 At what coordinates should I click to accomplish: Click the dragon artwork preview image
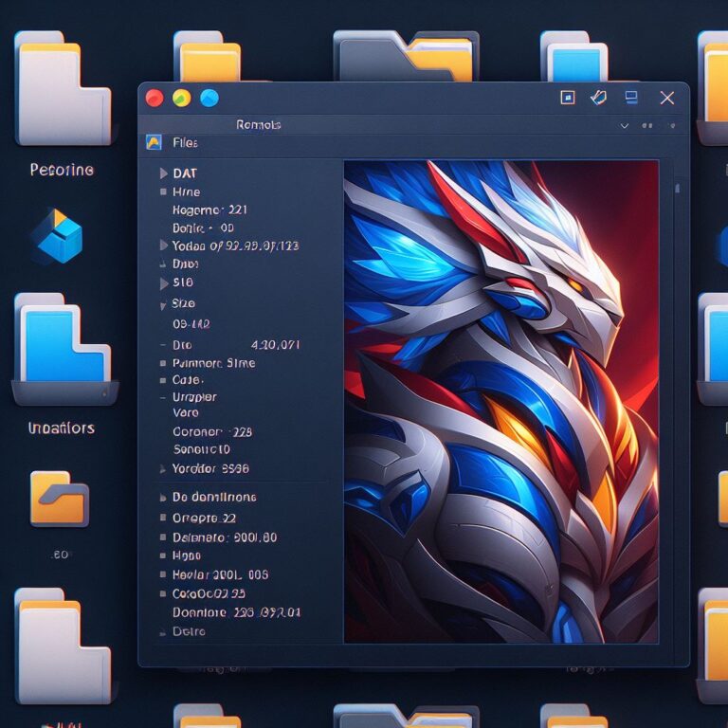click(x=500, y=402)
